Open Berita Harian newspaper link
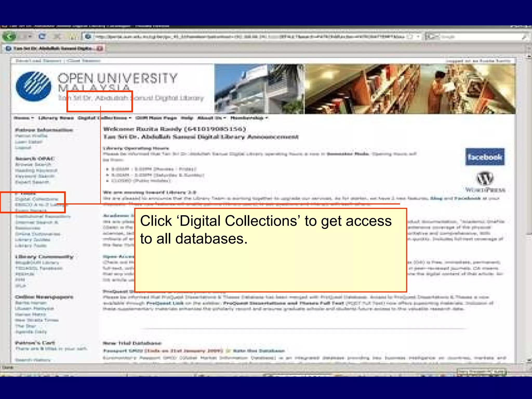This screenshot has width=532, height=399. point(31,303)
